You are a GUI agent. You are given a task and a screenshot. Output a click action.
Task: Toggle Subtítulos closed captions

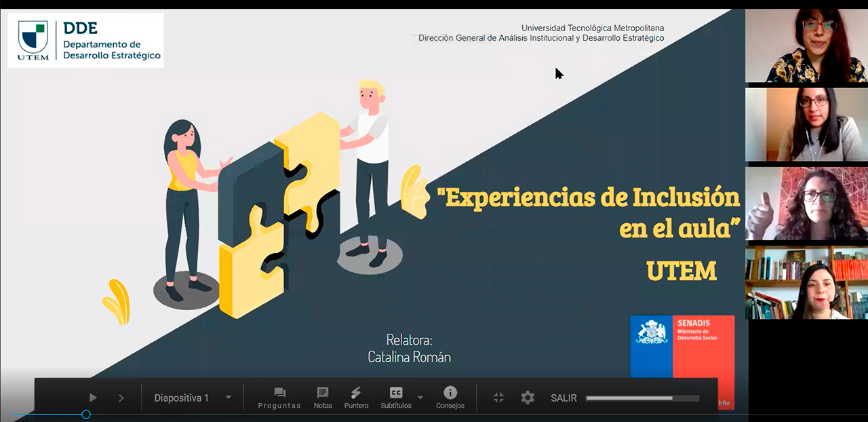click(x=395, y=398)
